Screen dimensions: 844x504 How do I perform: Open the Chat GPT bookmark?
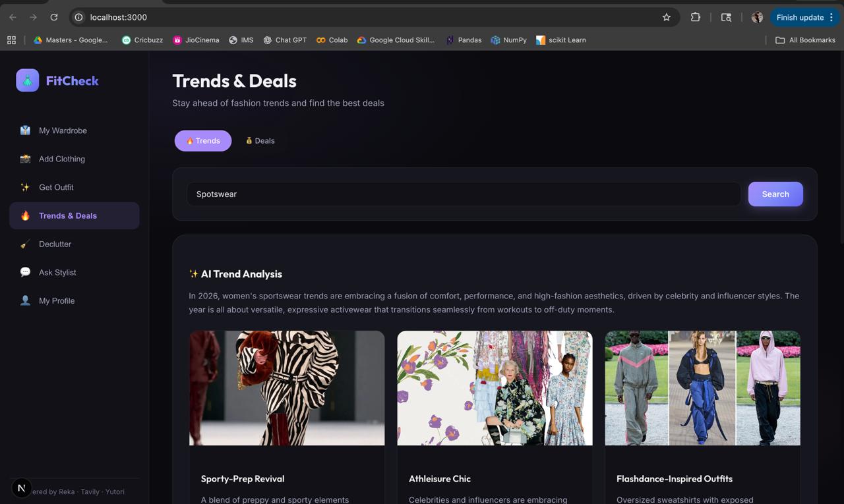coord(285,40)
